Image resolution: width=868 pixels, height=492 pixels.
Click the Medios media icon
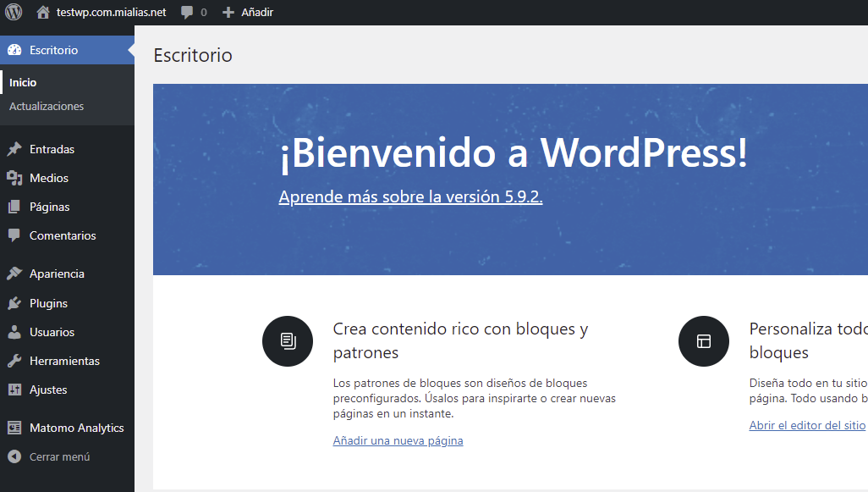pyautogui.click(x=14, y=178)
